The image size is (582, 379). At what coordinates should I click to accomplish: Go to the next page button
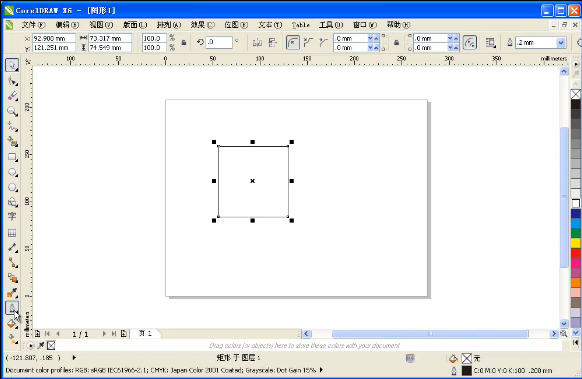[x=104, y=334]
